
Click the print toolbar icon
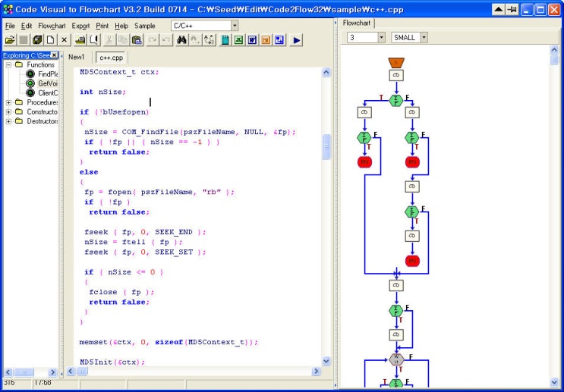pyautogui.click(x=80, y=40)
